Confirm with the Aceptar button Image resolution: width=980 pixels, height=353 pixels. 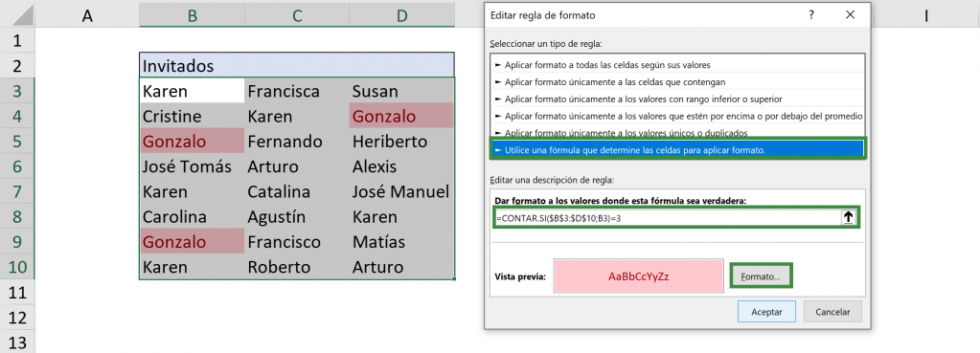click(766, 311)
